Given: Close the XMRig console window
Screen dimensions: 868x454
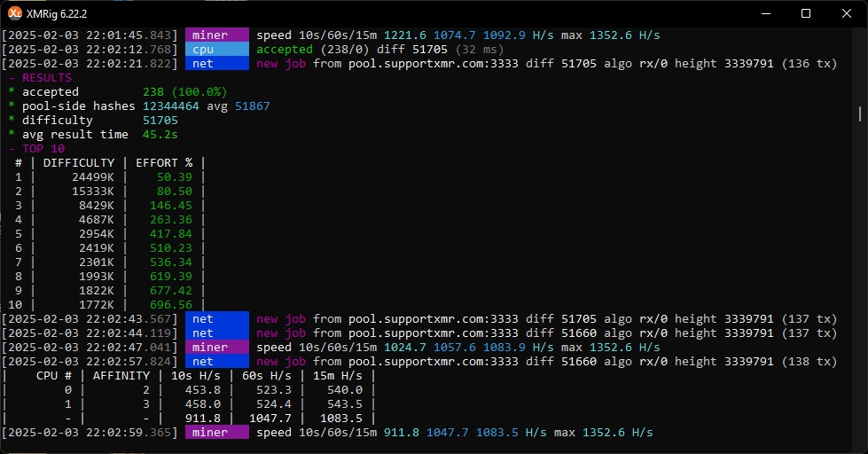Looking at the screenshot, I should 847,13.
